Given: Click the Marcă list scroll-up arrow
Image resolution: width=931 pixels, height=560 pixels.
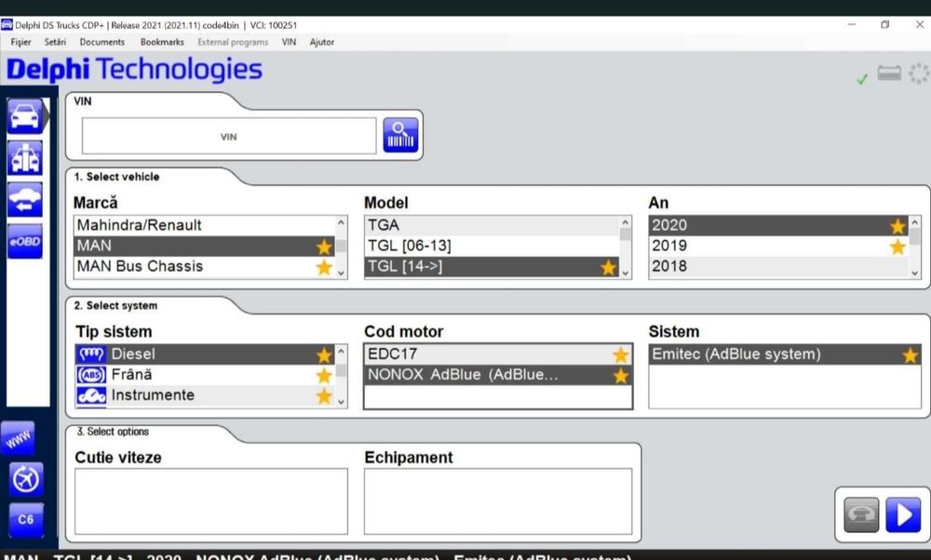Looking at the screenshot, I should pyautogui.click(x=341, y=222).
